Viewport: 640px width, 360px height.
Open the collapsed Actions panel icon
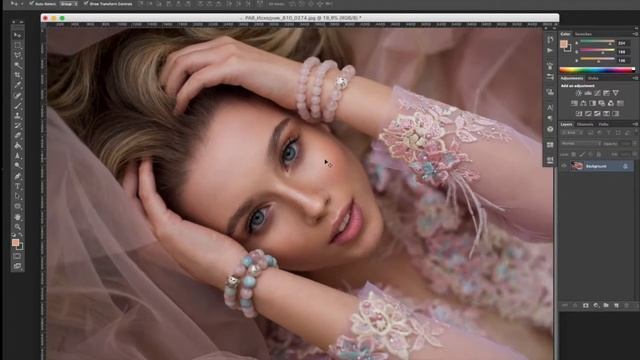550,50
